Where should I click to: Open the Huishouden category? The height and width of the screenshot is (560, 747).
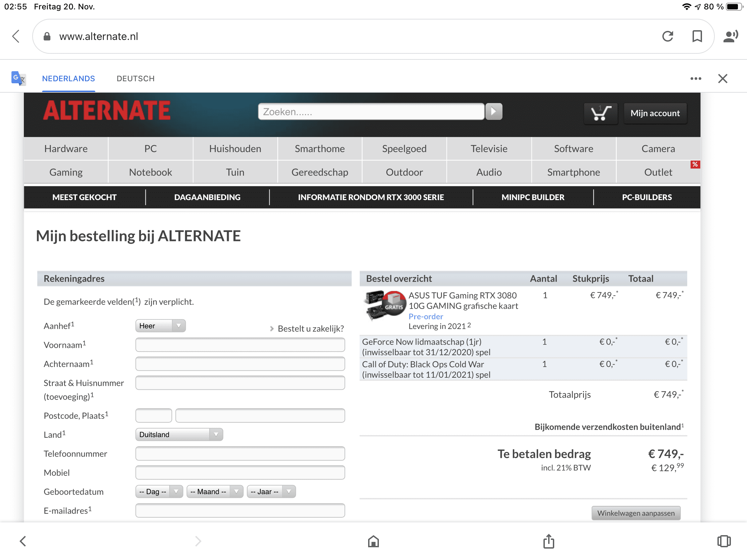coord(235,148)
